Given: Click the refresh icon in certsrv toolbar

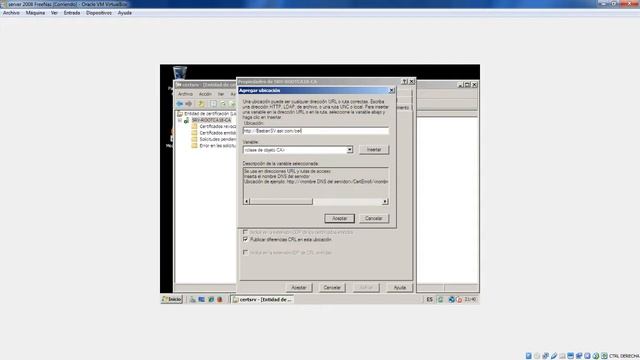Looking at the screenshot, I should point(223,104).
